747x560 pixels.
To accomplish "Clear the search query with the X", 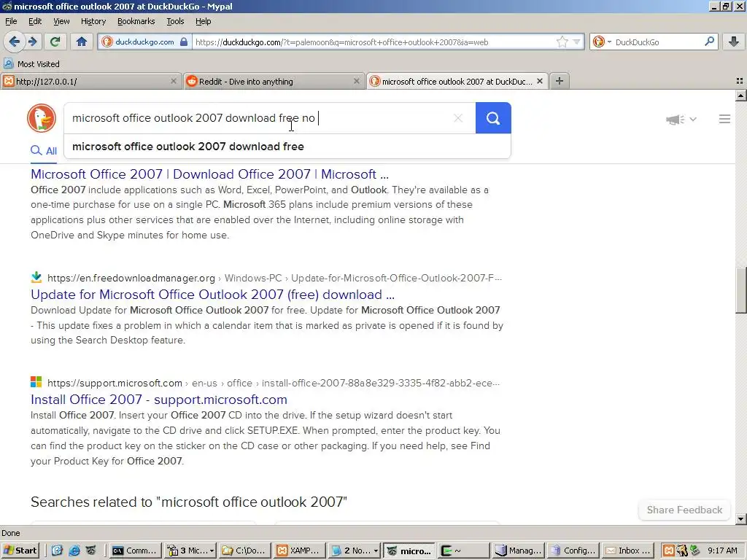I will (x=458, y=118).
